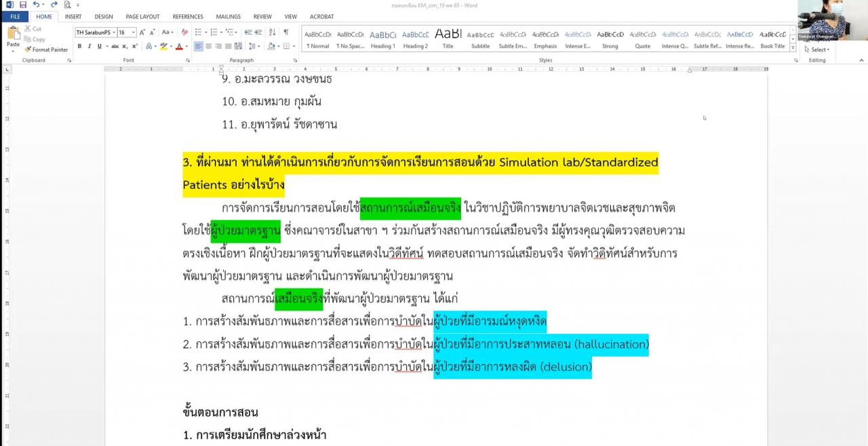Open the font color arrow dropdown
This screenshot has width=868, height=446.
(186, 46)
